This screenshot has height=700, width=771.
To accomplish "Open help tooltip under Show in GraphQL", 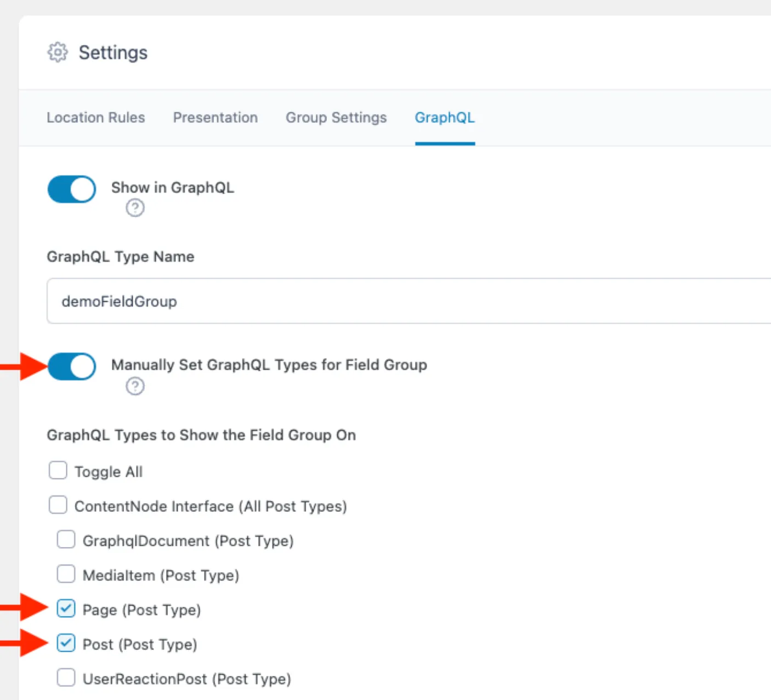I will (x=135, y=208).
